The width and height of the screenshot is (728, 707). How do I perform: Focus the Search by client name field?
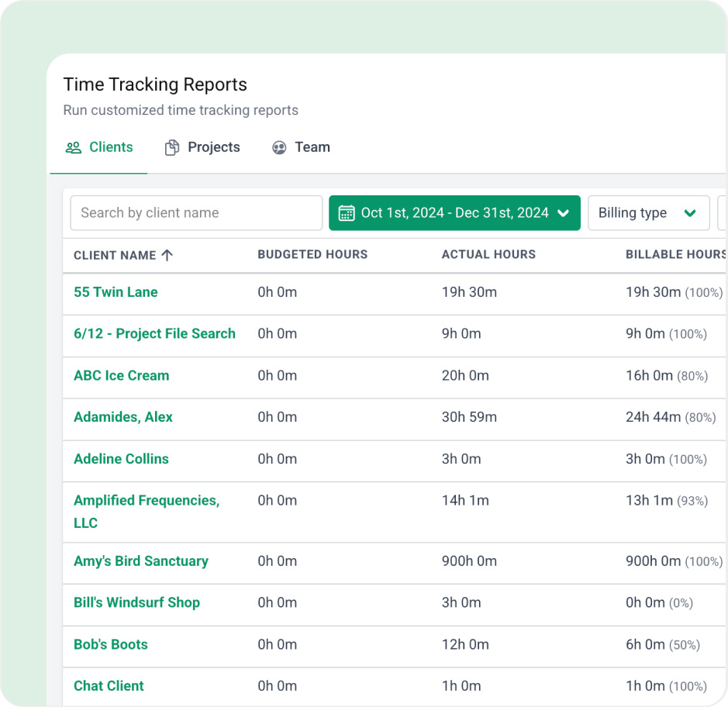coord(196,213)
